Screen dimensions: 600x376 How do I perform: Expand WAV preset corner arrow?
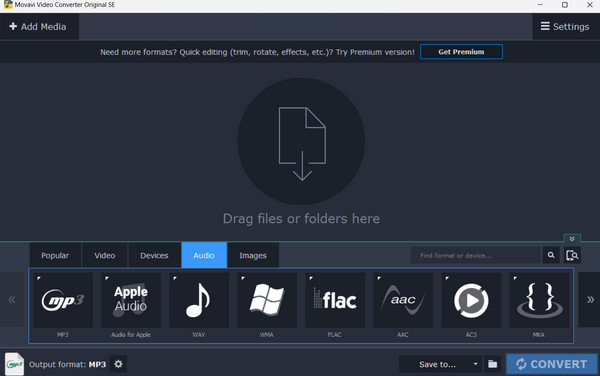175,278
